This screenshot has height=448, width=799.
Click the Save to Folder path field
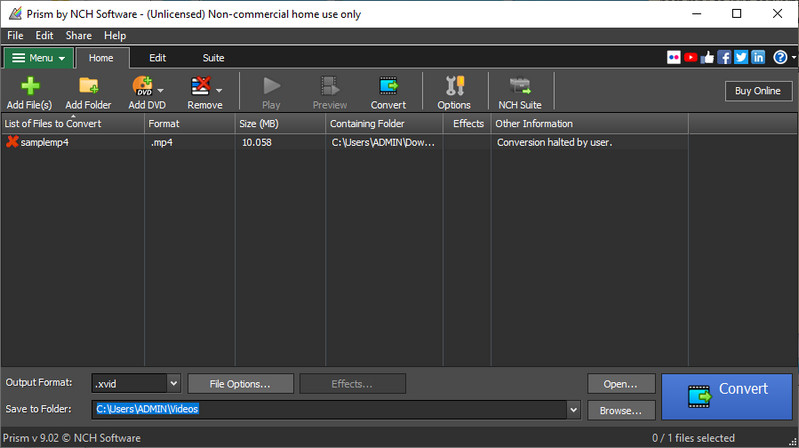[x=328, y=409]
